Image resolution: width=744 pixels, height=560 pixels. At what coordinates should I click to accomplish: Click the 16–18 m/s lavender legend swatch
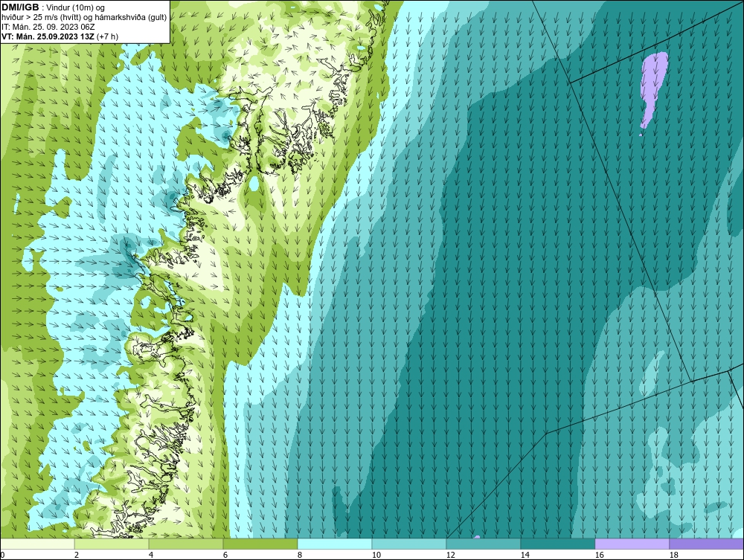pyautogui.click(x=632, y=544)
